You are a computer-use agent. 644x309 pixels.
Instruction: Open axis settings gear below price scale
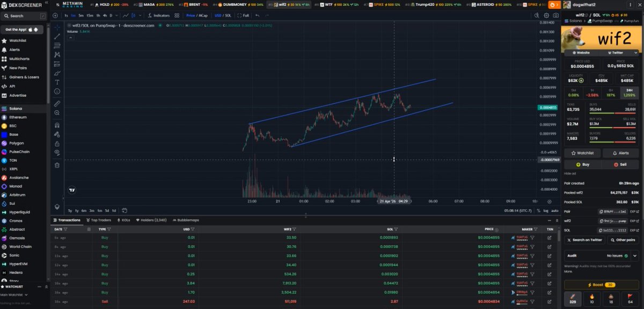(550, 202)
